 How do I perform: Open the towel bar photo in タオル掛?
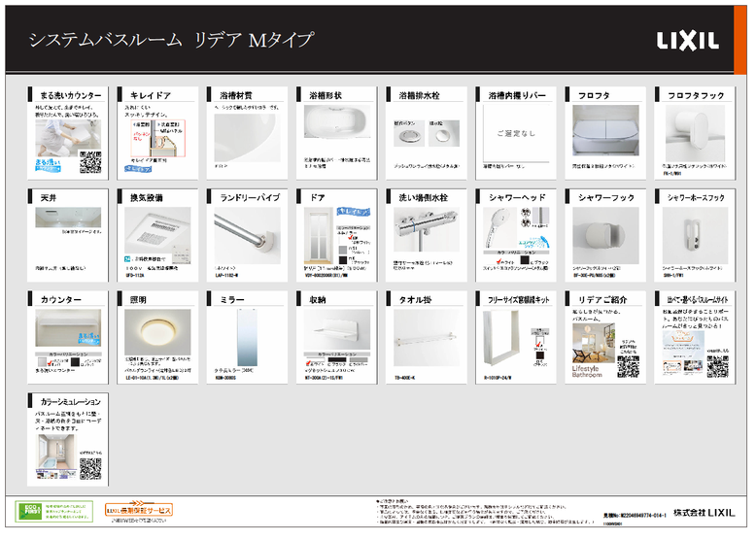[x=427, y=338]
